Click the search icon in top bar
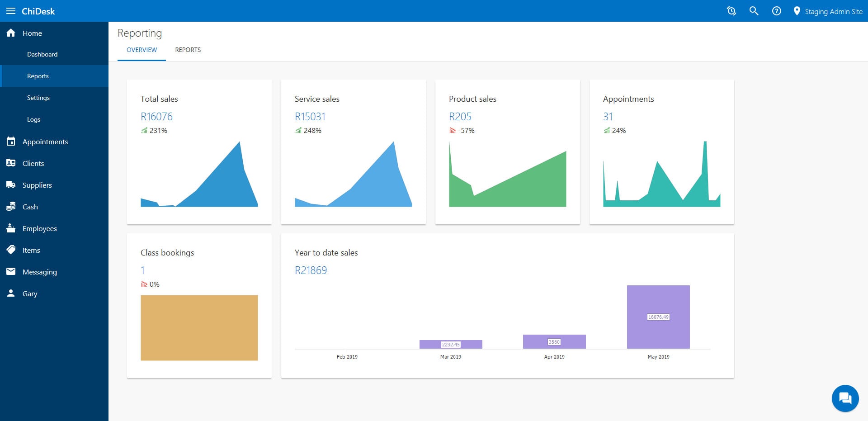The height and width of the screenshot is (421, 868). tap(754, 10)
